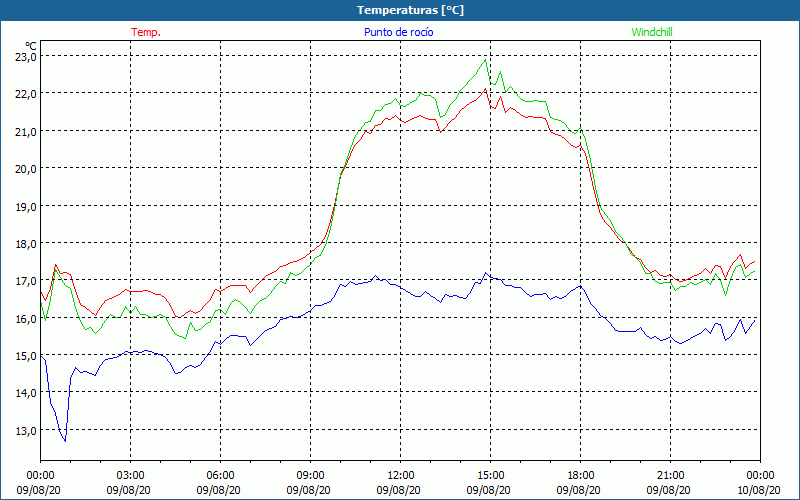Select the blue 'Punto de rocío' legend label
Viewport: 800px width, 500px height.
point(398,32)
